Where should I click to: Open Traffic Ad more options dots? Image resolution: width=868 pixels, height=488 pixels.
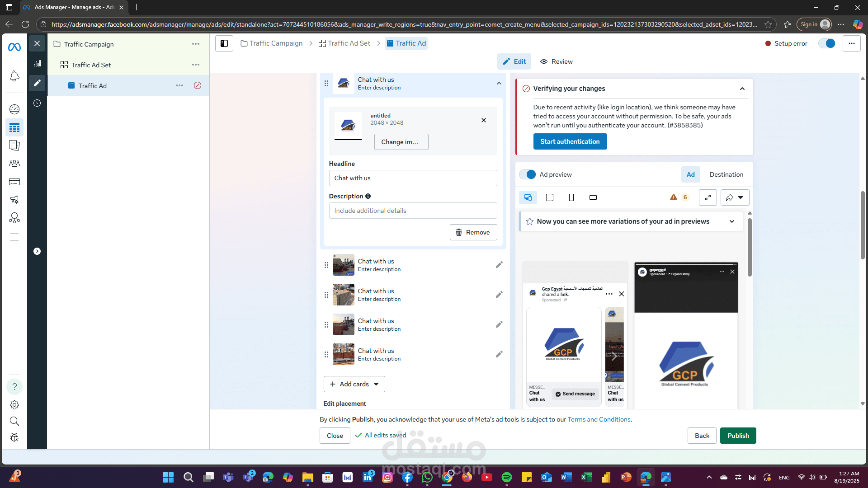179,85
